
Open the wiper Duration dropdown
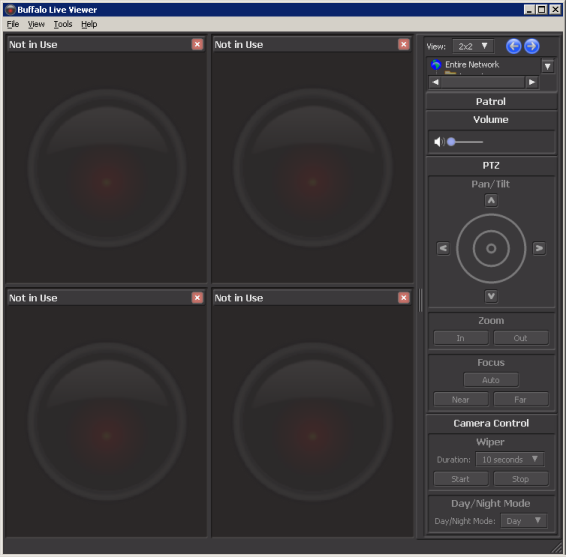pyautogui.click(x=510, y=459)
